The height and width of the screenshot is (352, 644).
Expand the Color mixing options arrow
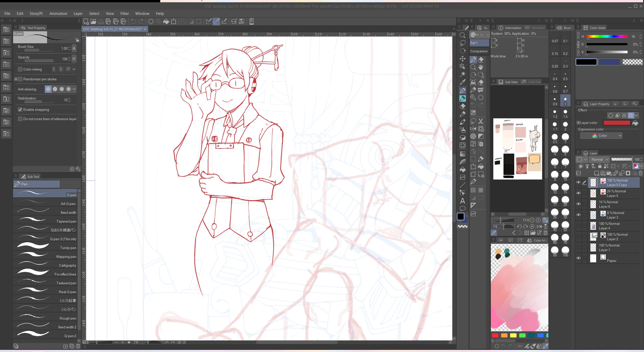tap(74, 69)
